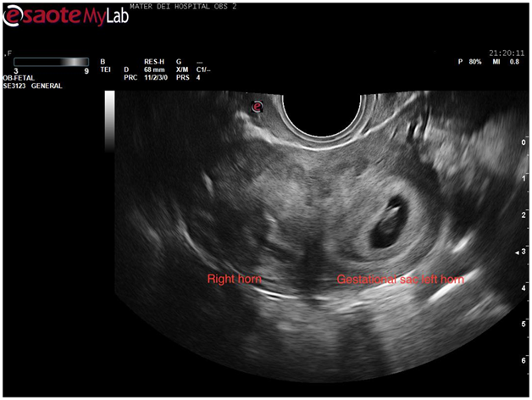Click the PRS 4 parameter value

pos(183,78)
